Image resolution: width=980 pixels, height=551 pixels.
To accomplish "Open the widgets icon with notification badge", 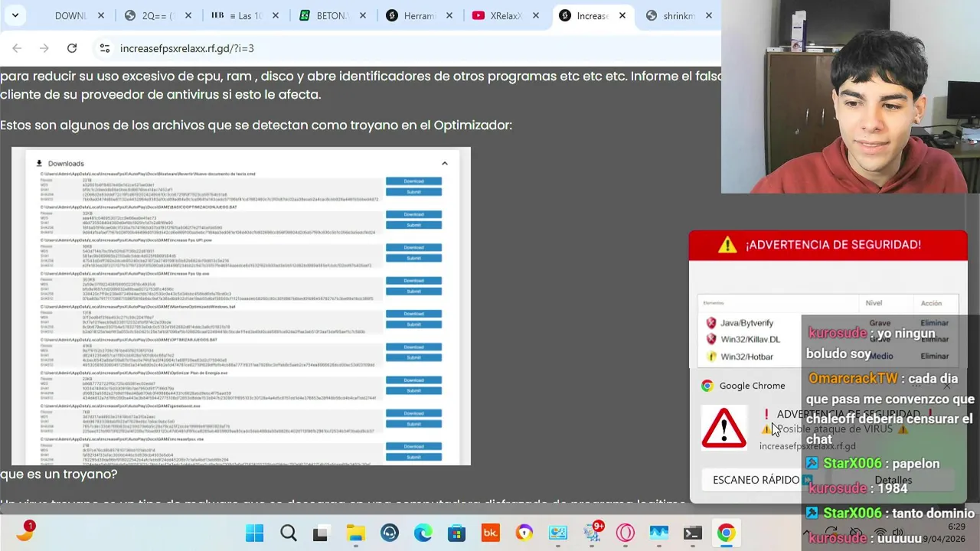I will click(x=25, y=531).
